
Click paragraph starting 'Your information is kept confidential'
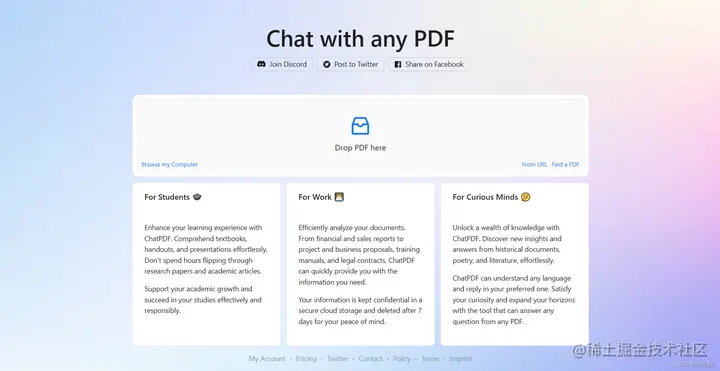click(360, 310)
